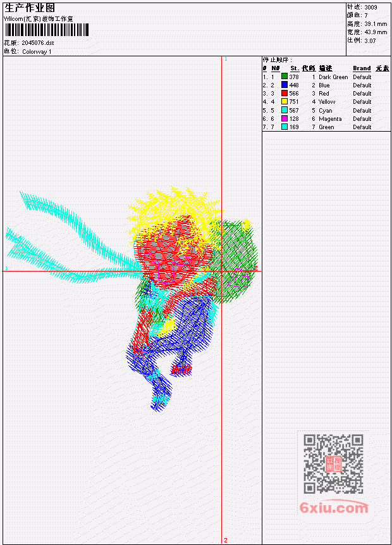The height and width of the screenshot is (545, 392).
Task: Click 'Default' brand in the Dark Green row
Action: point(362,77)
